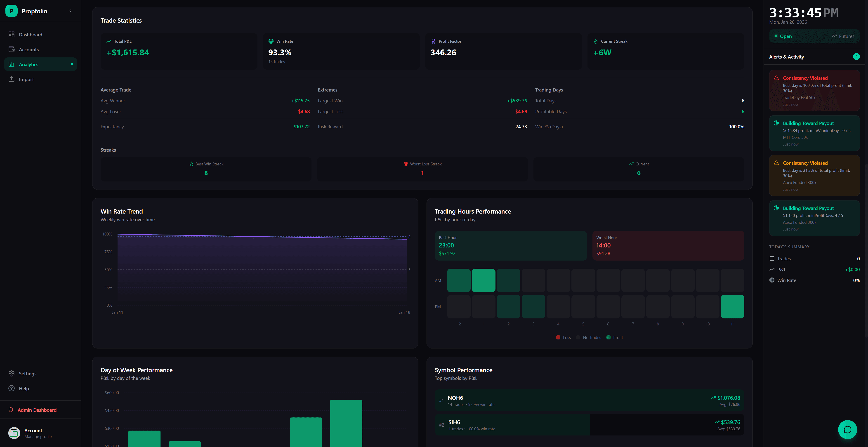
Task: Toggle the Loss legend item
Action: [x=563, y=337]
